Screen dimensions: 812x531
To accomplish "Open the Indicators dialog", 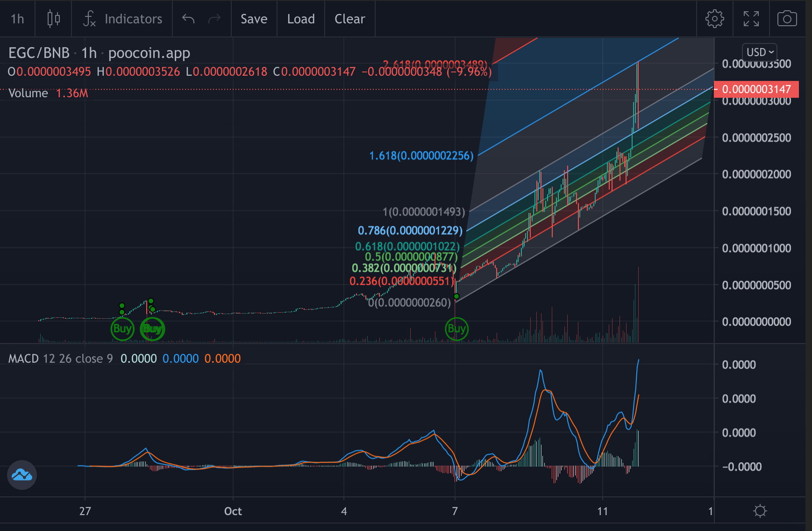I will pyautogui.click(x=122, y=19).
